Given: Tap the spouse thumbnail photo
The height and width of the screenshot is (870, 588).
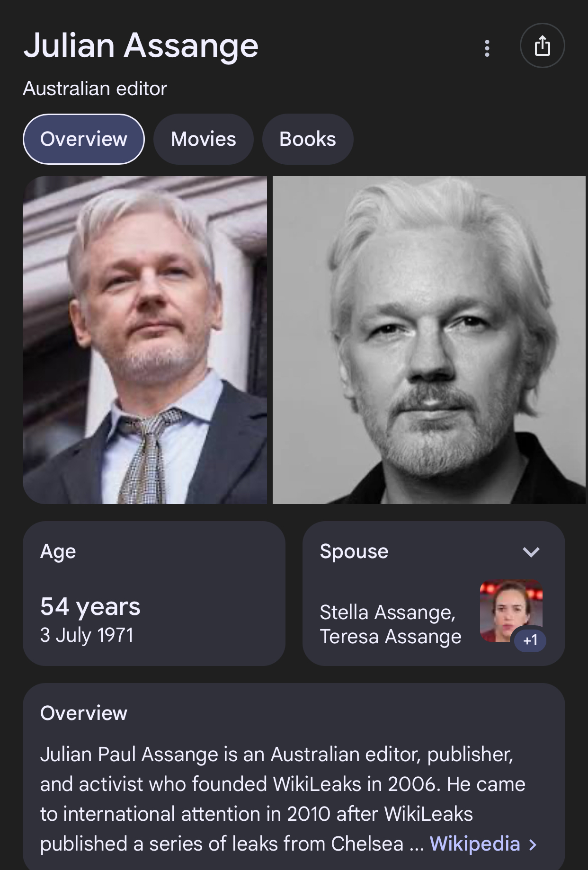Looking at the screenshot, I should [511, 611].
